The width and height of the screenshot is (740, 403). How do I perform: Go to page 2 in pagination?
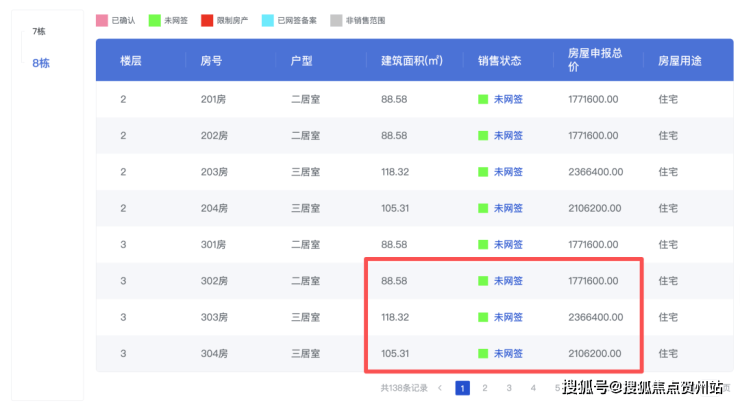485,388
